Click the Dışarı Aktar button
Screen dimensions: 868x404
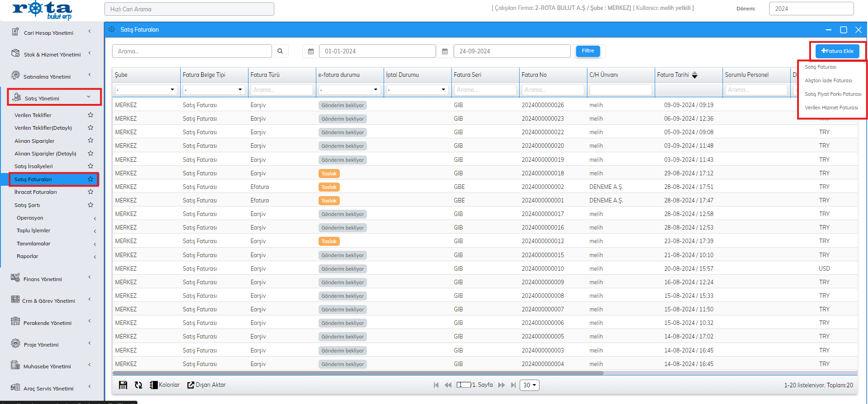[206, 385]
